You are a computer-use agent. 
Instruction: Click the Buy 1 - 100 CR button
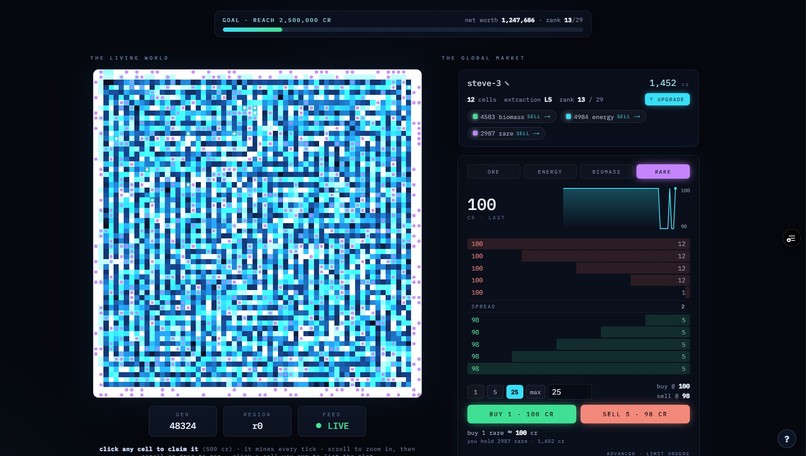click(x=522, y=414)
